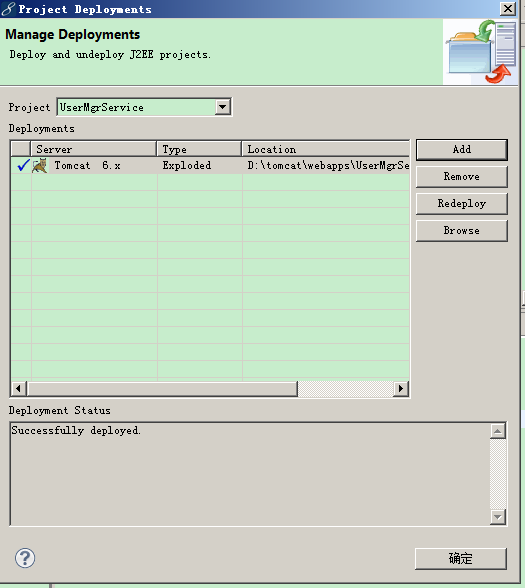Close the Project Deployments dialog
The width and height of the screenshot is (525, 588).
tap(508, 9)
